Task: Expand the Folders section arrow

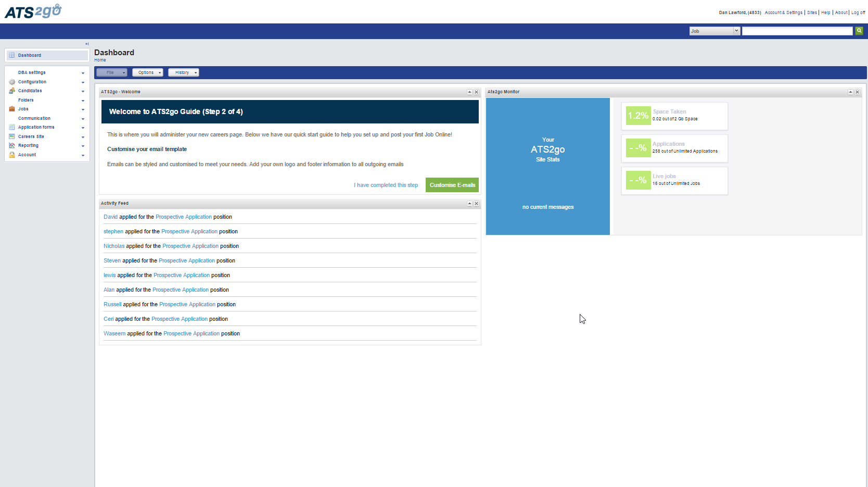Action: (x=83, y=101)
